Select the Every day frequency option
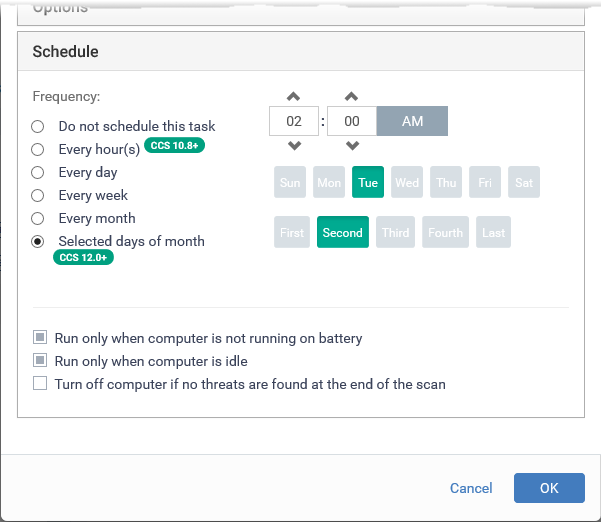The height and width of the screenshot is (522, 601). pyautogui.click(x=38, y=172)
